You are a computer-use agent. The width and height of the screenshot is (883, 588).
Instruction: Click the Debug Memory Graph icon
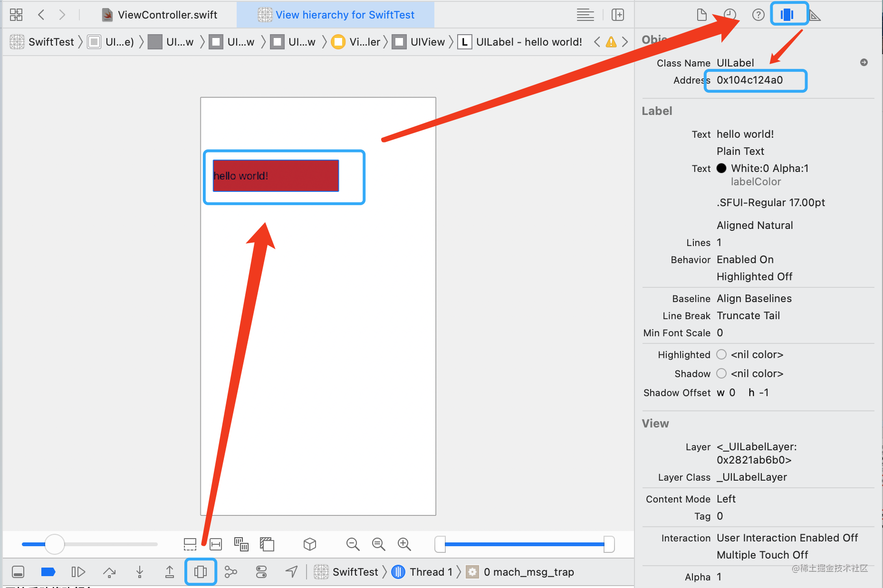[231, 572]
